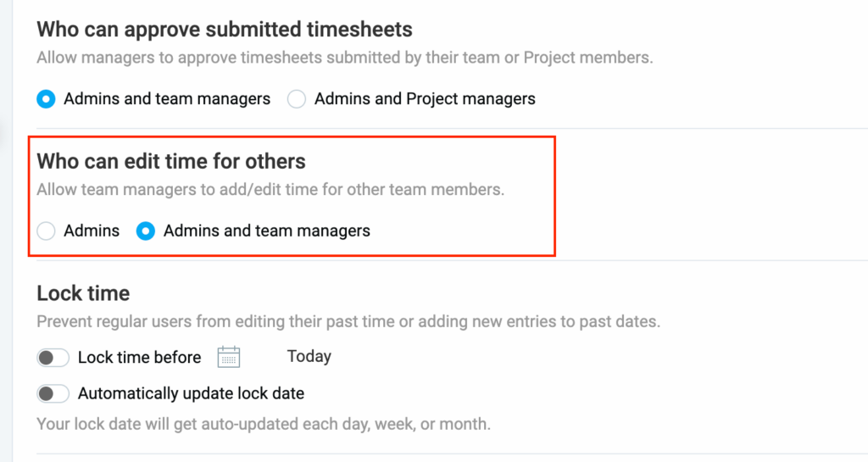
Task: Click the "Automatically update lock date" label text
Action: [x=191, y=393]
